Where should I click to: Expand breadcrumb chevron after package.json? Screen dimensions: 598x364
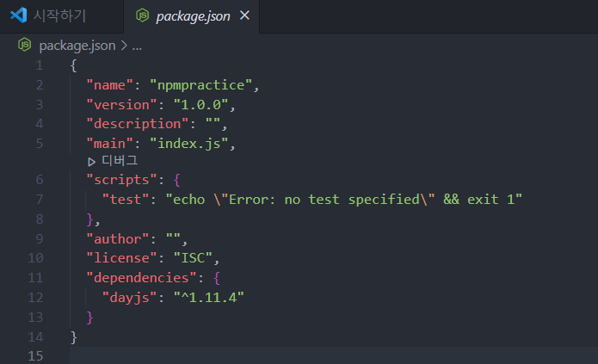point(124,46)
